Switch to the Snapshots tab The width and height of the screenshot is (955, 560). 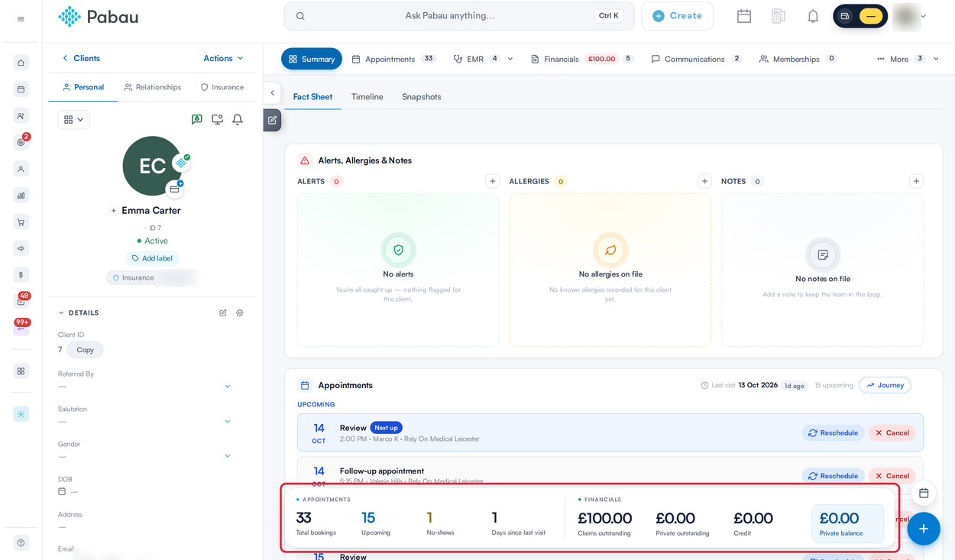point(422,97)
